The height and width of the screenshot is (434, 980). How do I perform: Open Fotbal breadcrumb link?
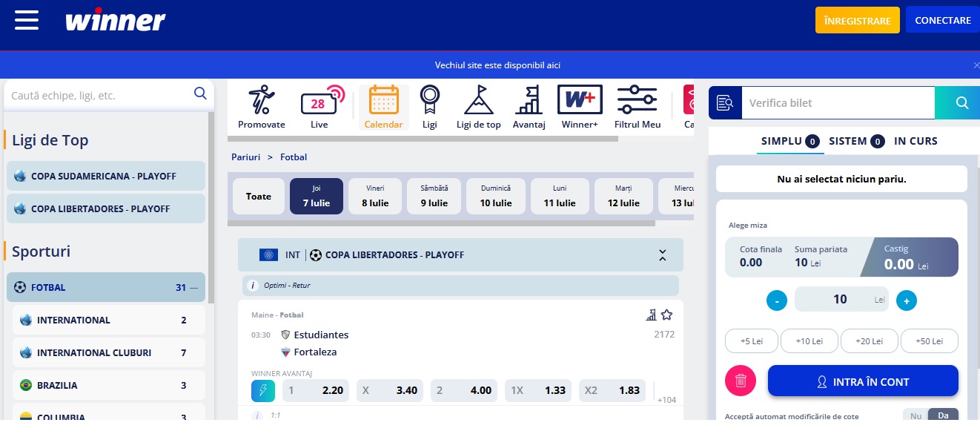pyautogui.click(x=294, y=157)
